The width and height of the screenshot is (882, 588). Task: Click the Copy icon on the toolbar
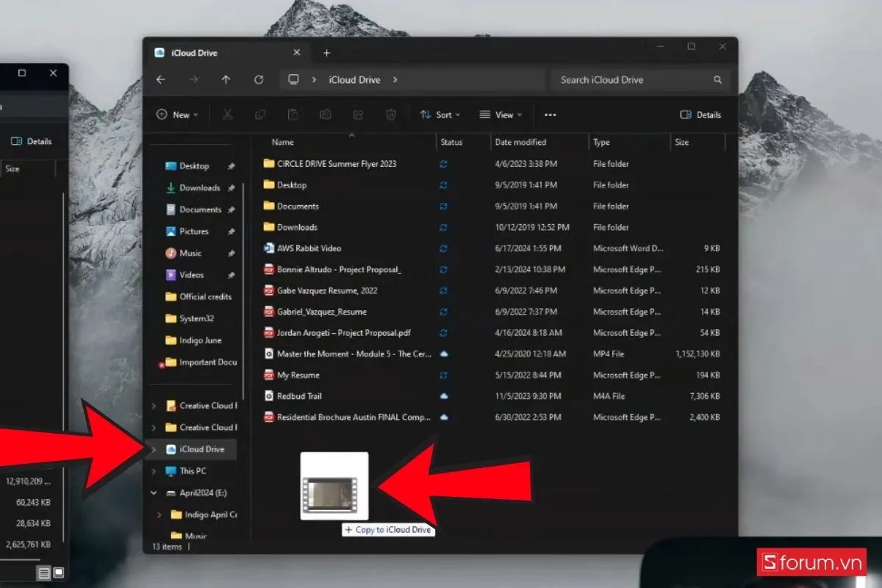260,115
